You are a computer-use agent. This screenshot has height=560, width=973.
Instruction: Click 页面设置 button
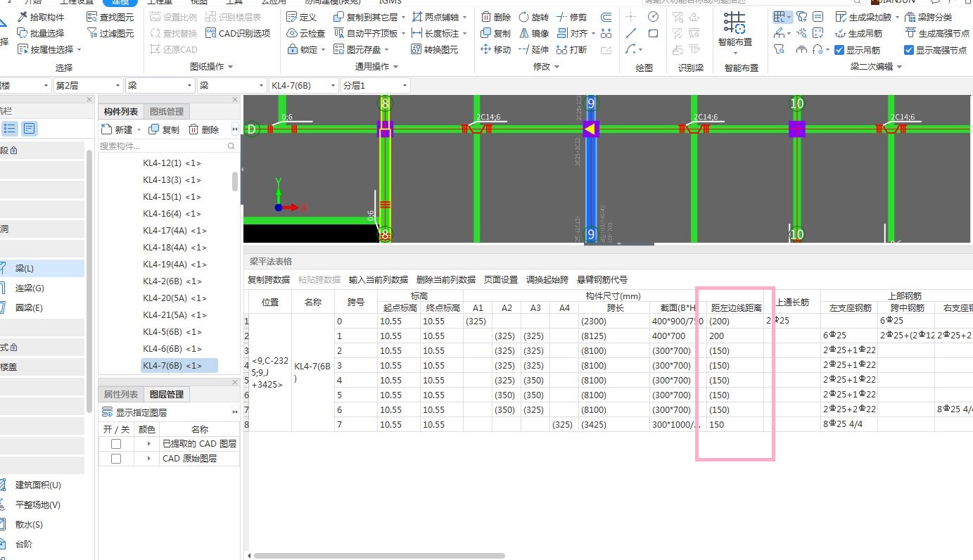pyautogui.click(x=501, y=279)
